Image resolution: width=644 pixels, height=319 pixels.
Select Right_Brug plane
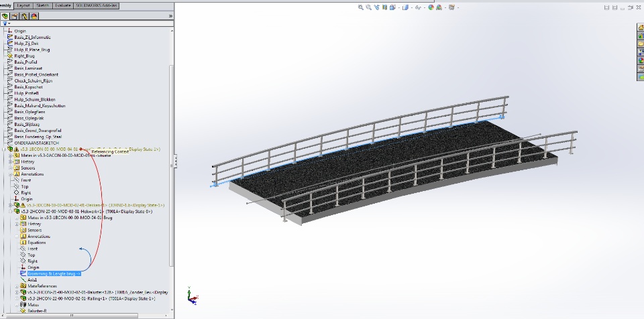[24, 56]
